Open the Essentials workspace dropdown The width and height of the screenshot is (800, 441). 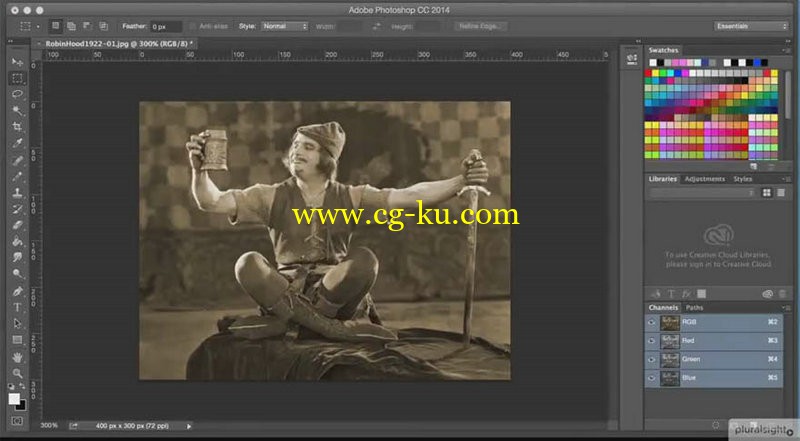[751, 26]
